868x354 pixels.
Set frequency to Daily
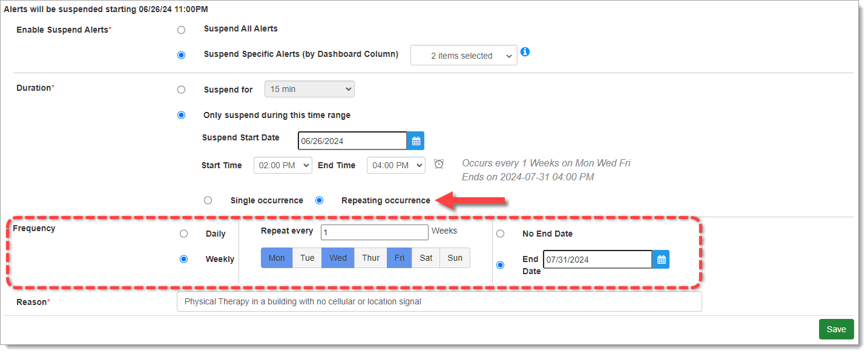183,234
